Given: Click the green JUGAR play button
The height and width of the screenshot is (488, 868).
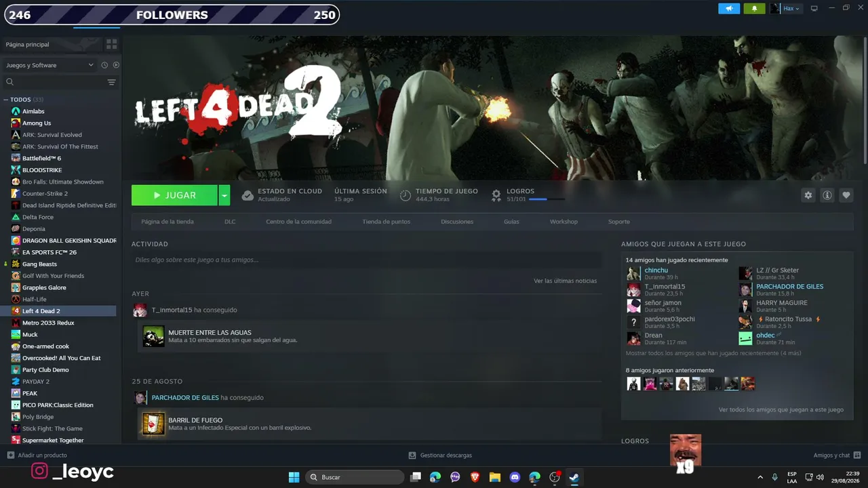Looking at the screenshot, I should [x=174, y=195].
